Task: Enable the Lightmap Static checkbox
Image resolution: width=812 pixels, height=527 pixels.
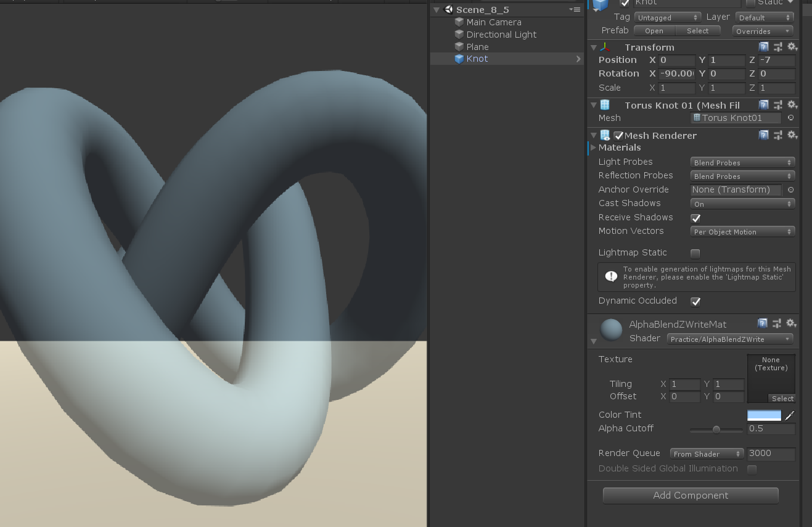Action: click(x=695, y=253)
